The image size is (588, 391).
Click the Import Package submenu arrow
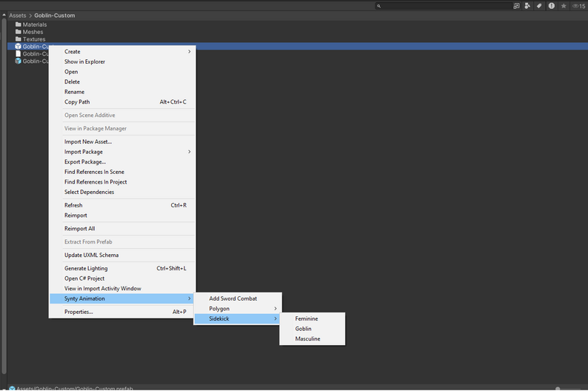click(x=190, y=152)
